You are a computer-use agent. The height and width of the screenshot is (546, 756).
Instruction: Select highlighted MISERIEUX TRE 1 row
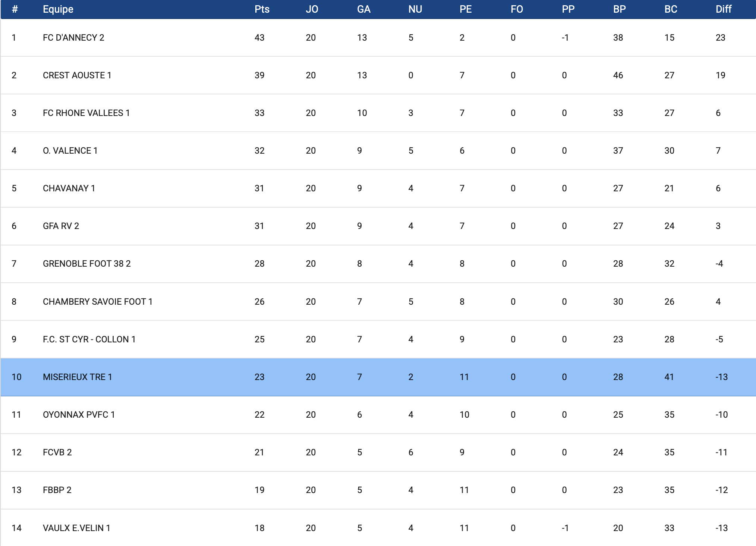tap(77, 377)
